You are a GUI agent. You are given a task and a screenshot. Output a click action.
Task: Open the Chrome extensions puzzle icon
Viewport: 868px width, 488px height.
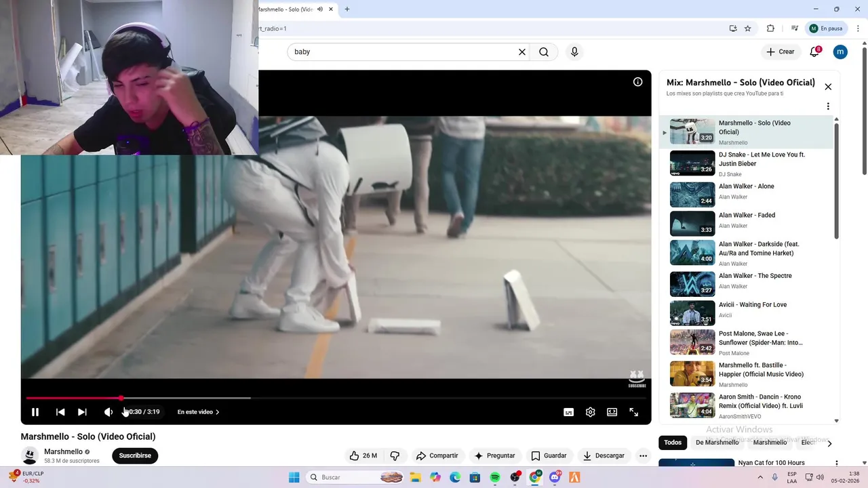770,28
